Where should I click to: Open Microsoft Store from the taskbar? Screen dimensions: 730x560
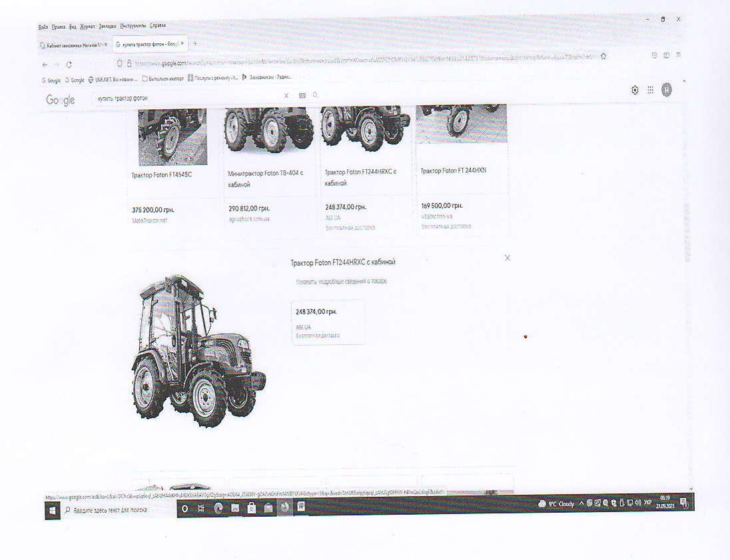(x=251, y=508)
